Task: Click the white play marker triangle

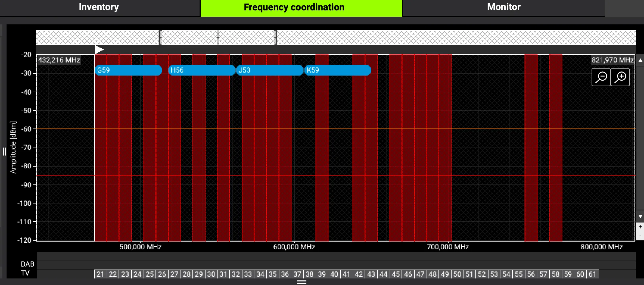Action: (x=99, y=49)
